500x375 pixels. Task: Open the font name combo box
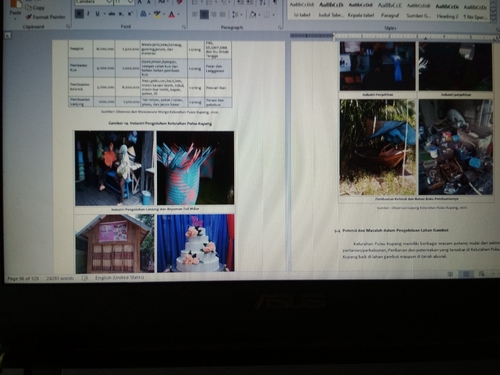(x=94, y=2)
